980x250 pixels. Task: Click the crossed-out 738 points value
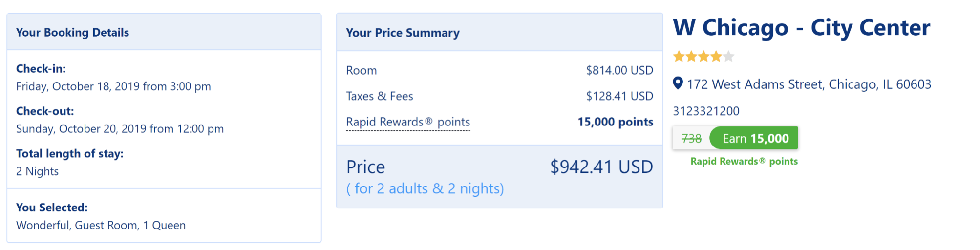(x=691, y=139)
